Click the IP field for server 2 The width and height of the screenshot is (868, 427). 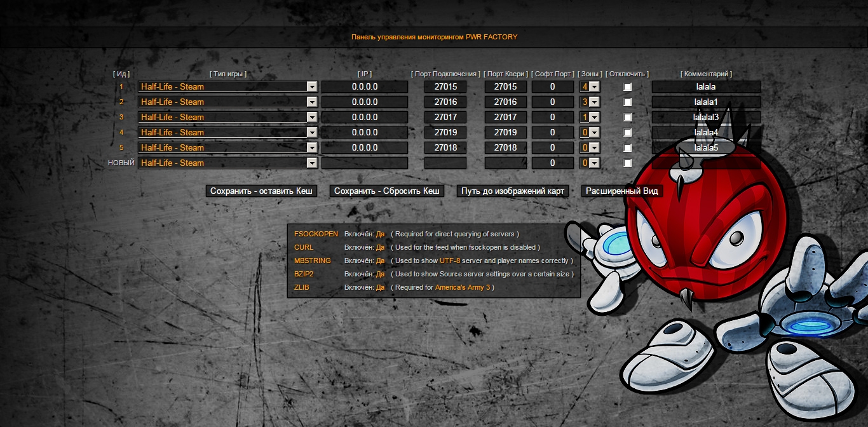[x=365, y=102]
